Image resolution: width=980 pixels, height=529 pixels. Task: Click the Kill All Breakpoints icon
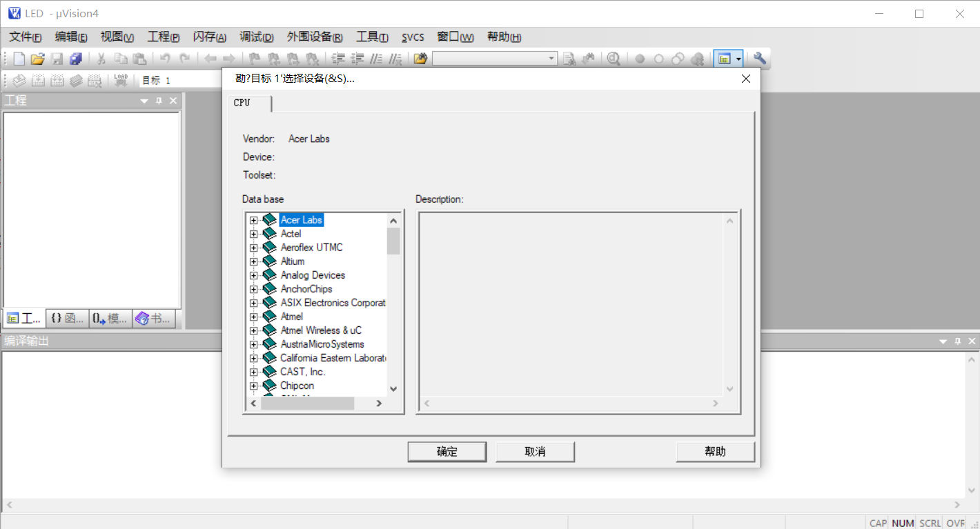698,59
